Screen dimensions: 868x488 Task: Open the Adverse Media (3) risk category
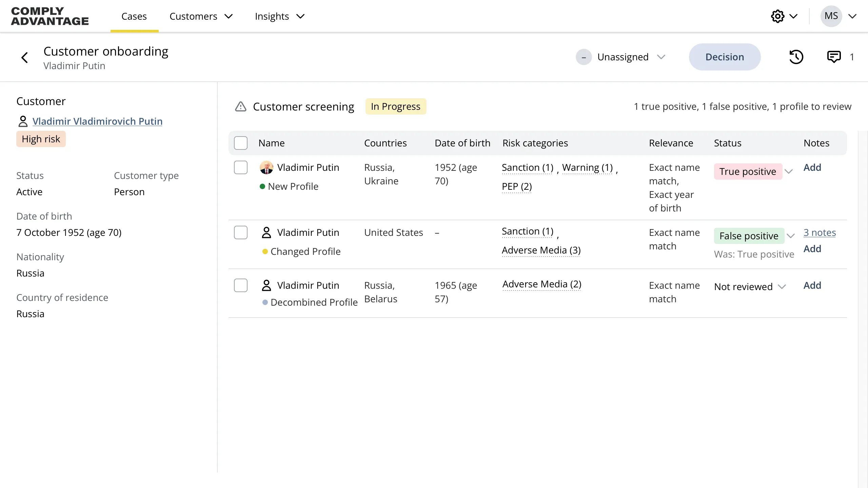[x=540, y=250]
